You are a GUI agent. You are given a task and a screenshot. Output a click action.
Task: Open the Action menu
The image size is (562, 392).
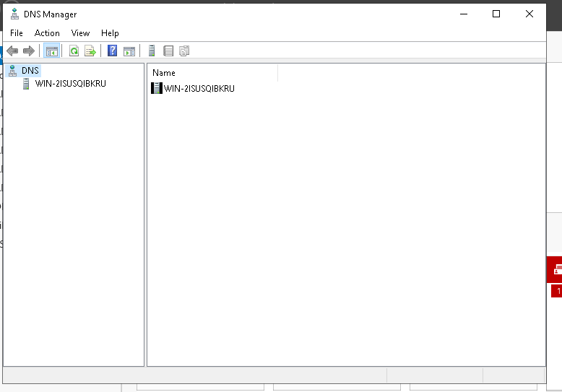[47, 33]
